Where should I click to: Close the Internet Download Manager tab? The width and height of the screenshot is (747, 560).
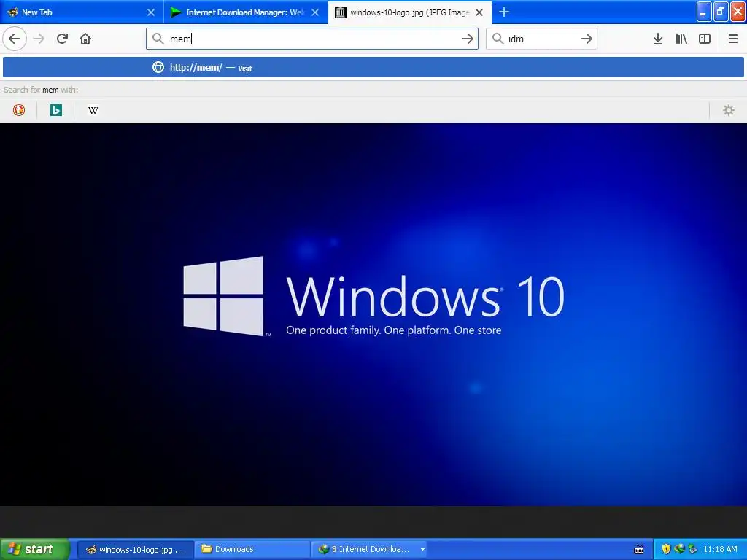click(315, 12)
